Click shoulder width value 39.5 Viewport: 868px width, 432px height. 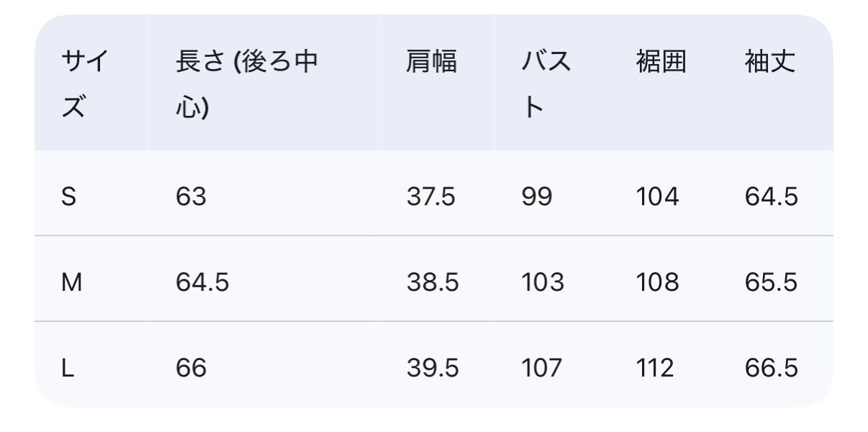[x=433, y=368]
